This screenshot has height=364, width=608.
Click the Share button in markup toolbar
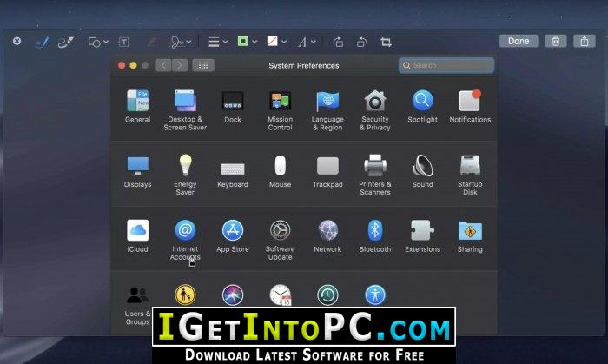coord(585,41)
